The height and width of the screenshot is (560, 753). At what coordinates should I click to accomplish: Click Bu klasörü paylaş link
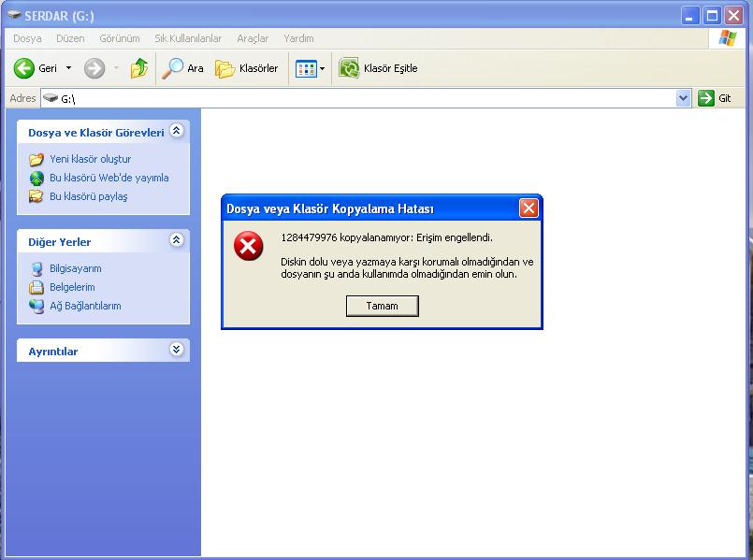click(x=88, y=196)
